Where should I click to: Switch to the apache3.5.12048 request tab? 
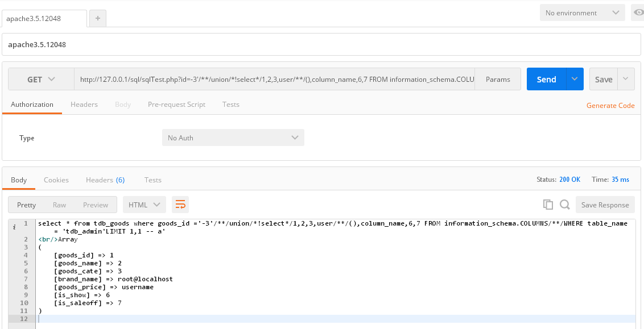click(44, 18)
